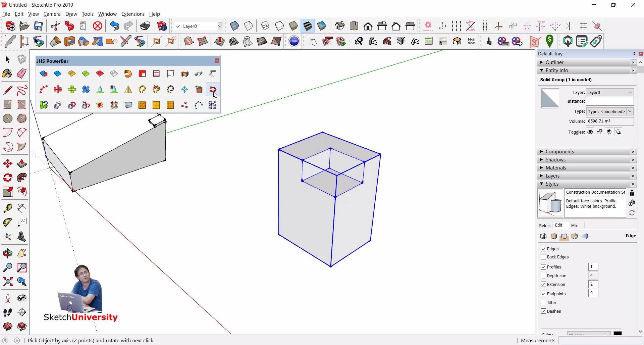
Task: Click the red cross icon in JHS PowerBar
Action: pyautogui.click(x=58, y=90)
